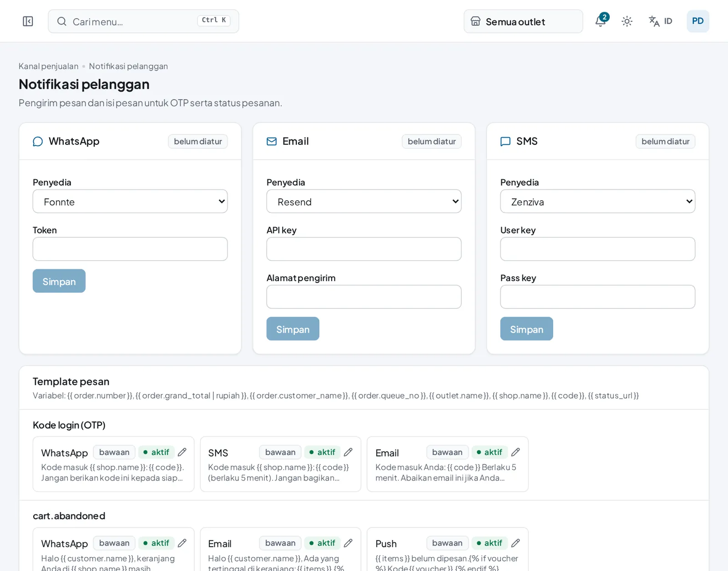
Task: Focus the WhatsApp Token field
Action: pyautogui.click(x=130, y=249)
